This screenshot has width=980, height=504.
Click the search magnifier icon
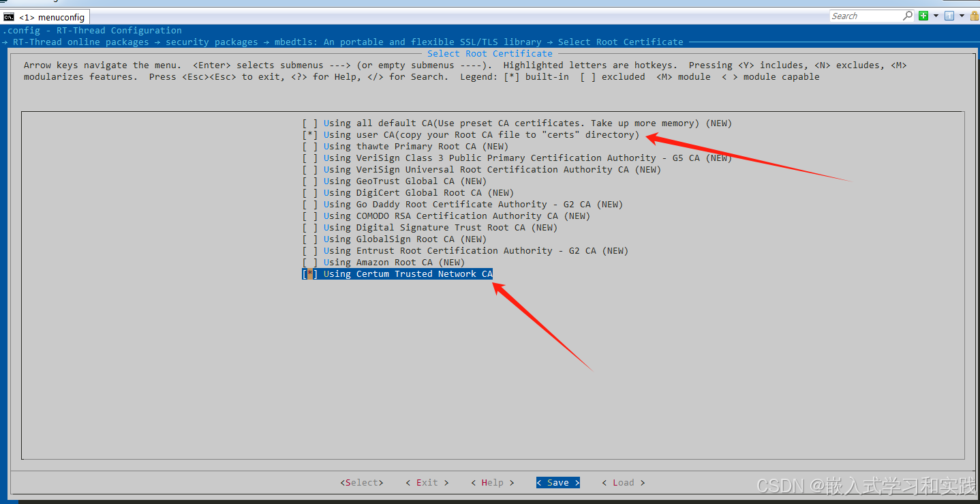(x=907, y=15)
